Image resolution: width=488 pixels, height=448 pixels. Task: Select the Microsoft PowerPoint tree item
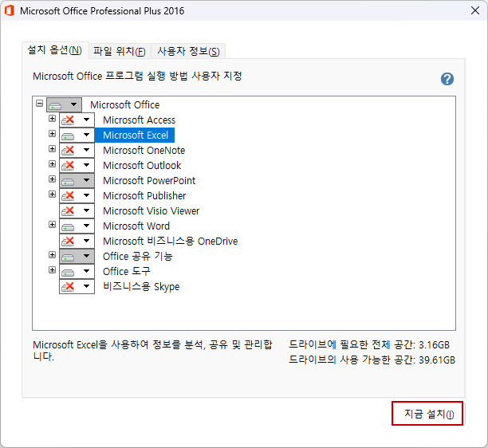pyautogui.click(x=149, y=180)
